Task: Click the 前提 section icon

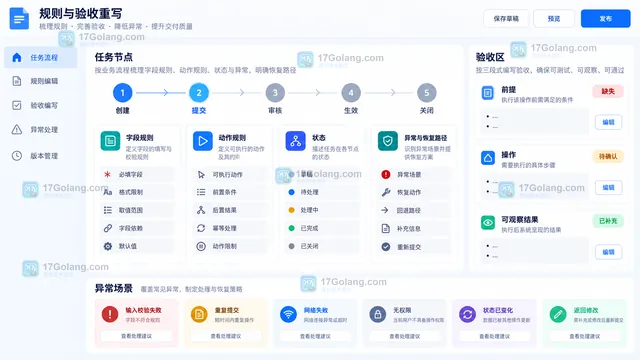Action: coord(487,93)
